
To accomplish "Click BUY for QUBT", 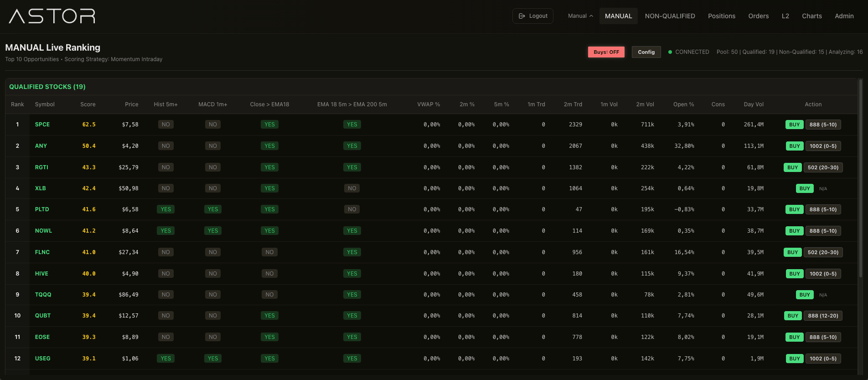I will [793, 316].
